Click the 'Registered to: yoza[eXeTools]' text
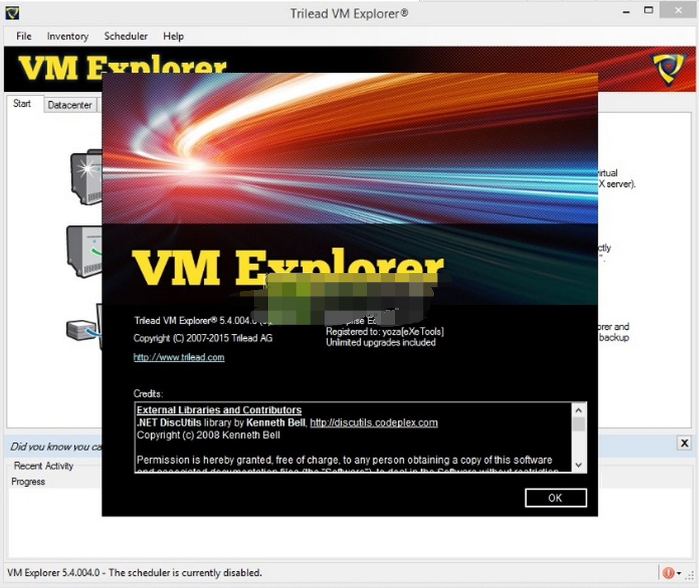The height and width of the screenshot is (588, 700). 385,332
